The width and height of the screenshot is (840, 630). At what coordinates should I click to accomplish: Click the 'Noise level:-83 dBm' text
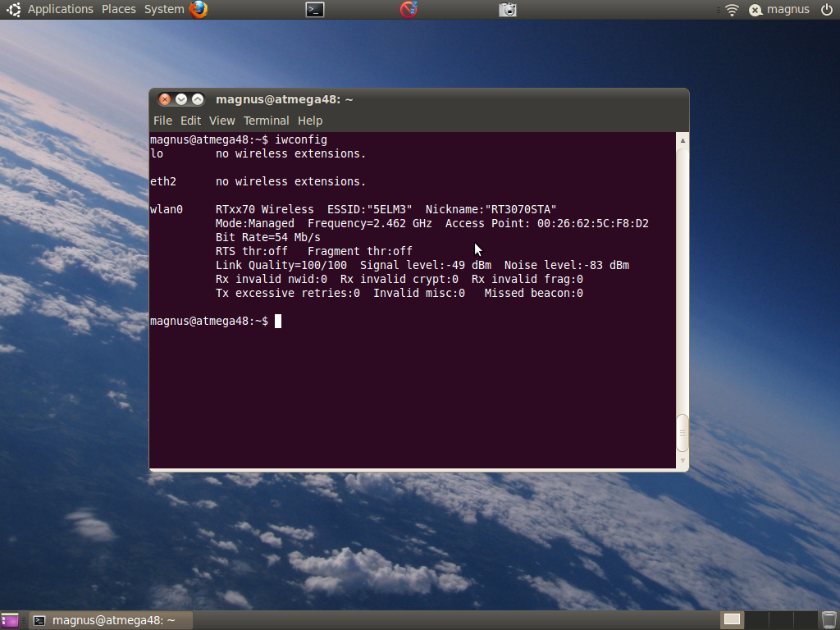[x=567, y=265]
